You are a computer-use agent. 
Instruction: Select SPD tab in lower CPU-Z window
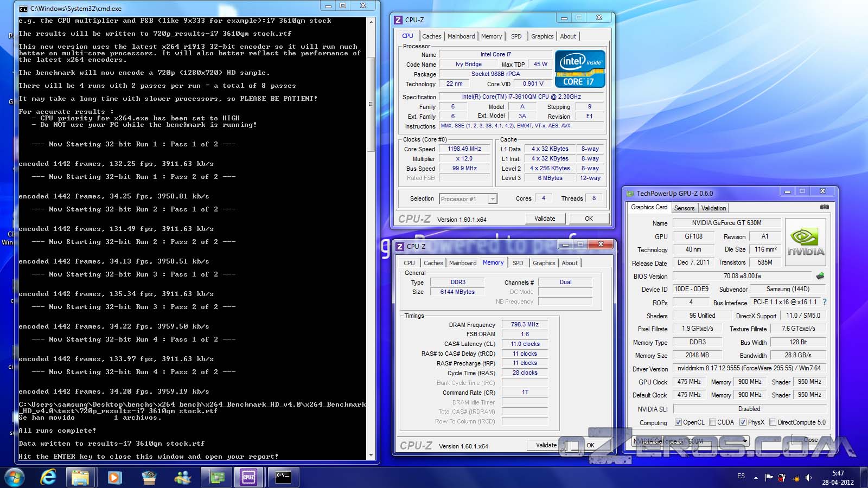pos(518,263)
